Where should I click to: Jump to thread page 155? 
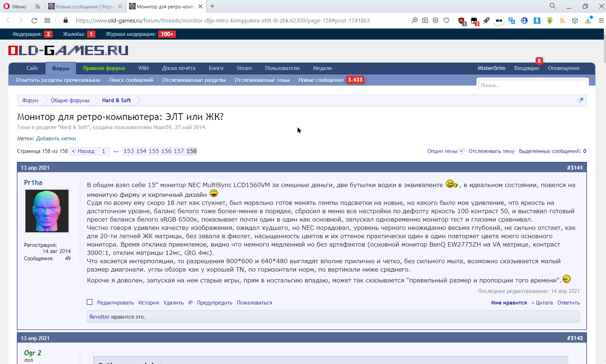pos(154,151)
